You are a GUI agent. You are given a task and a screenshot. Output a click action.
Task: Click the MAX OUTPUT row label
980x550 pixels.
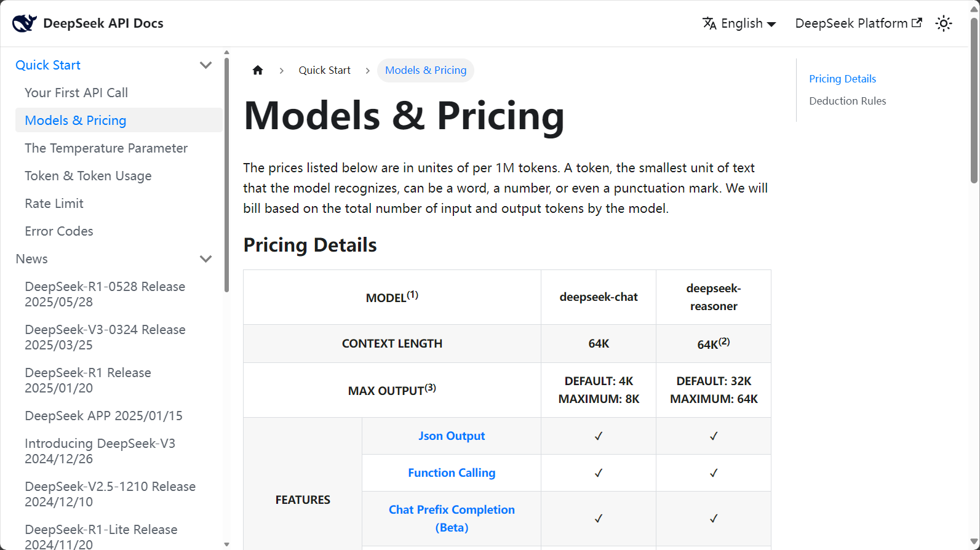pos(392,390)
